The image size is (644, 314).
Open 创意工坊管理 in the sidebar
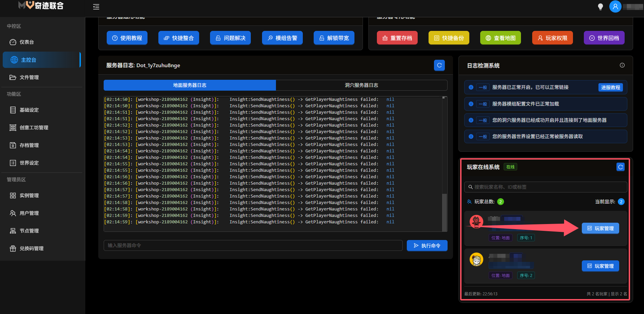point(34,128)
